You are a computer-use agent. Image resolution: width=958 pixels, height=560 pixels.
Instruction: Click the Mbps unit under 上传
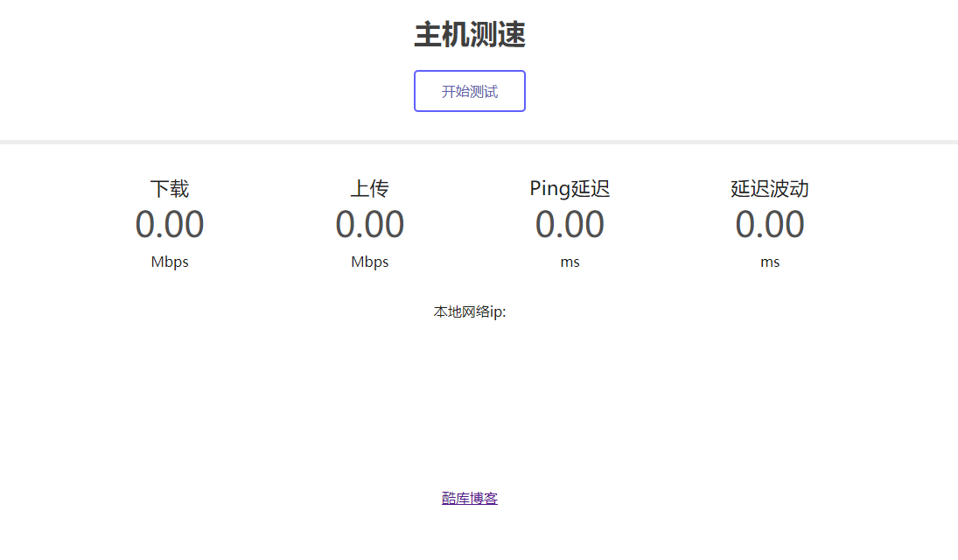(x=369, y=261)
